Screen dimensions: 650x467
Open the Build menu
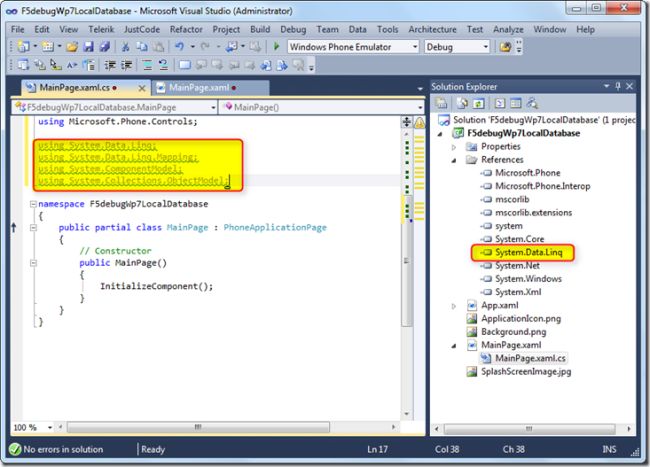[260, 29]
